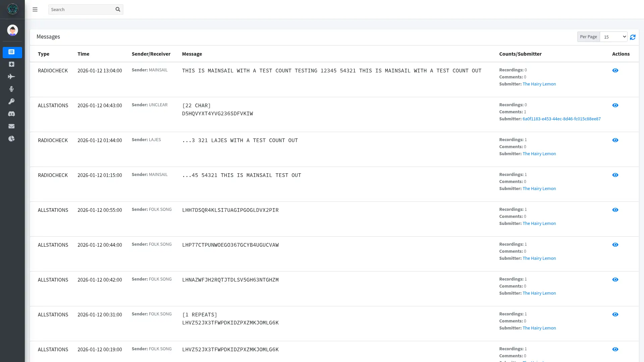Open the envelope messages icon
The height and width of the screenshot is (362, 644).
[11, 126]
